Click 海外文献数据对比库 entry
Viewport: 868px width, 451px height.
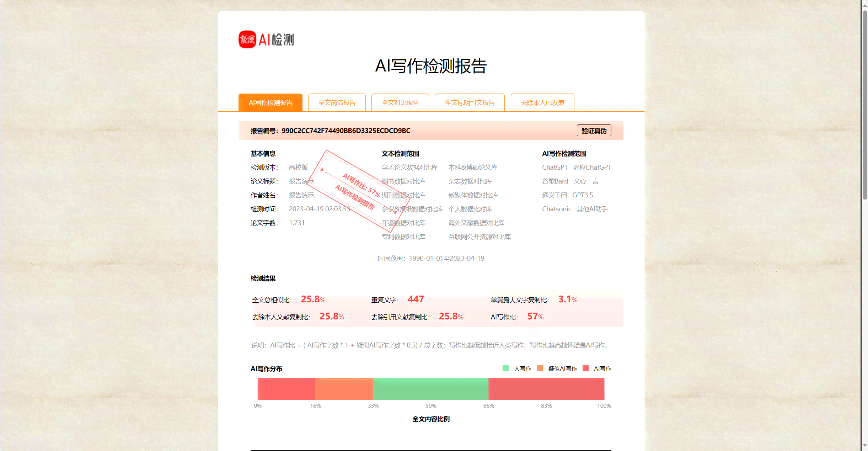(x=476, y=223)
